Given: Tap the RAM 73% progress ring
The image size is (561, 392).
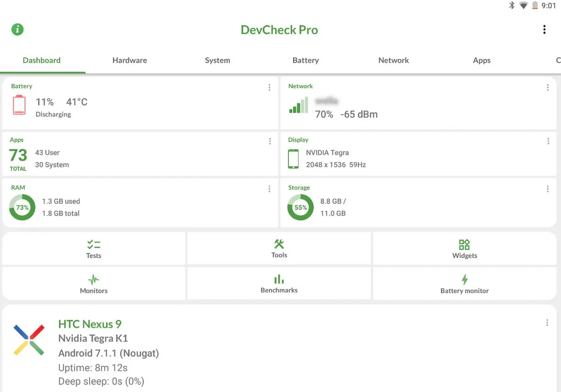Looking at the screenshot, I should 22,207.
